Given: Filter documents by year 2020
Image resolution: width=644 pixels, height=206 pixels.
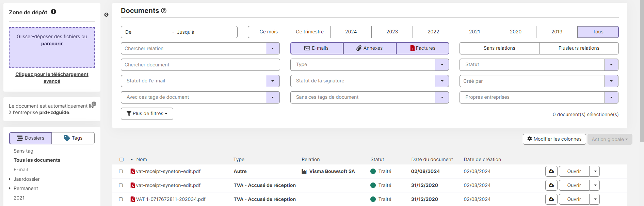Looking at the screenshot, I should [x=516, y=32].
